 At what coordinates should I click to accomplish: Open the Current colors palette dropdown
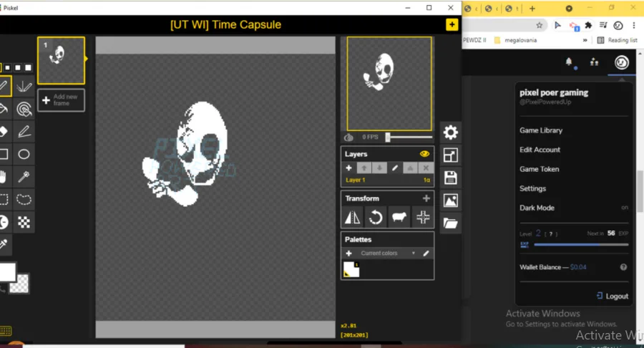[388, 253]
